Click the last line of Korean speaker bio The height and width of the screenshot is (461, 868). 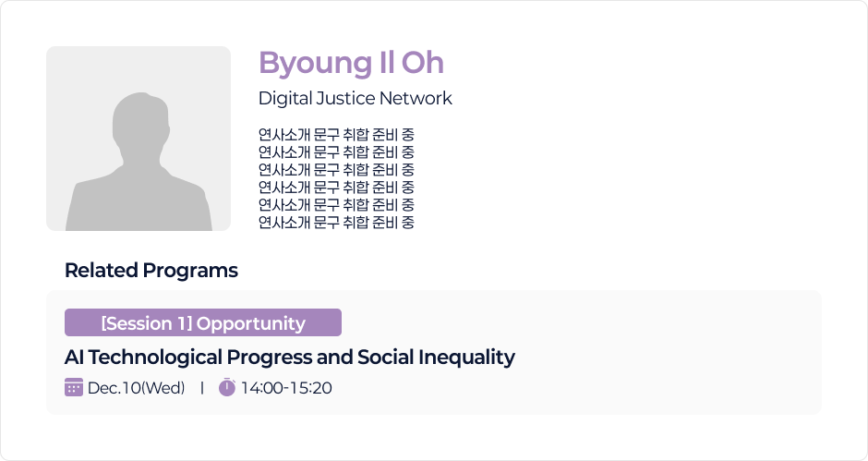(336, 223)
